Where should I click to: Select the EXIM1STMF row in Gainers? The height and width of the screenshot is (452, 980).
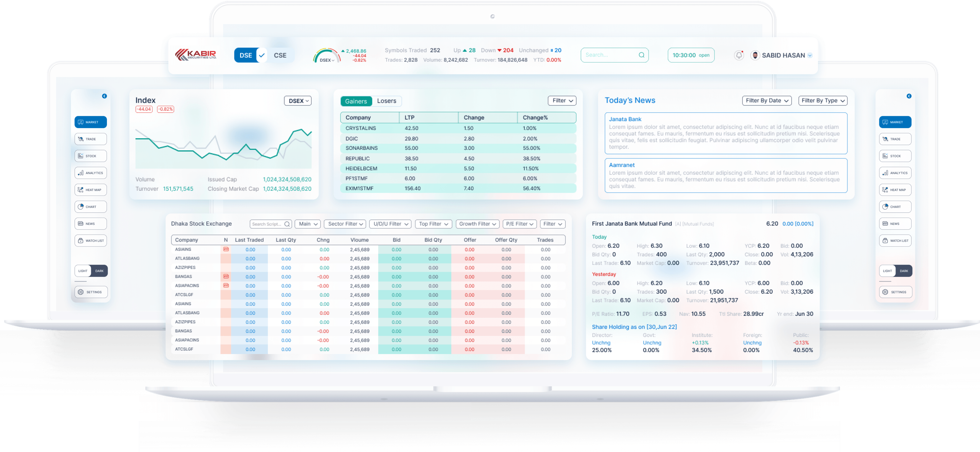click(x=458, y=188)
